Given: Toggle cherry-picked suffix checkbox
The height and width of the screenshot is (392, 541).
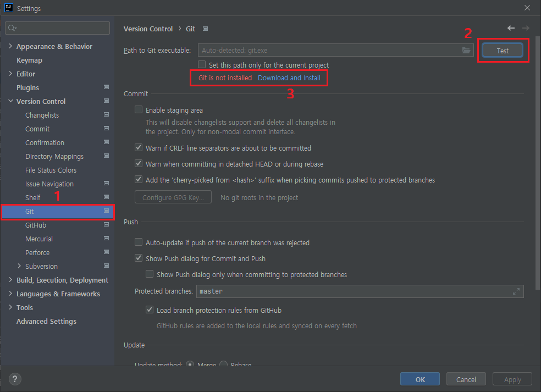Looking at the screenshot, I should point(139,179).
